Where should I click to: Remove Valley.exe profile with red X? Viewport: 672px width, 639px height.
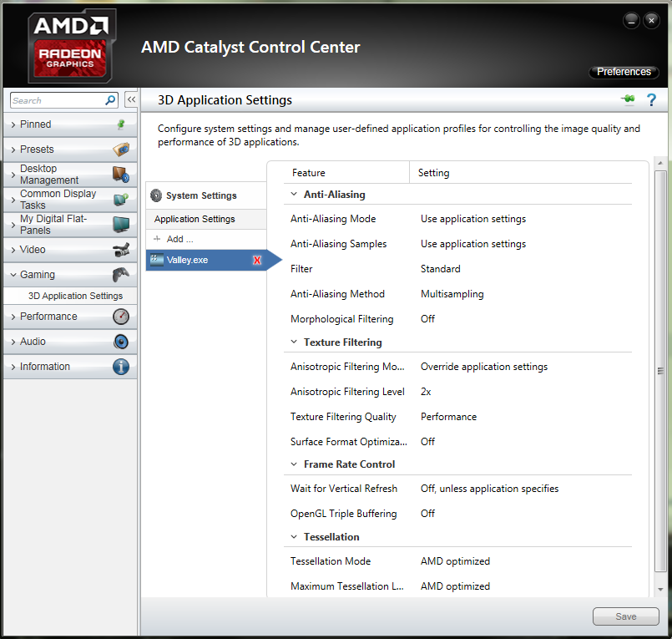(x=257, y=260)
